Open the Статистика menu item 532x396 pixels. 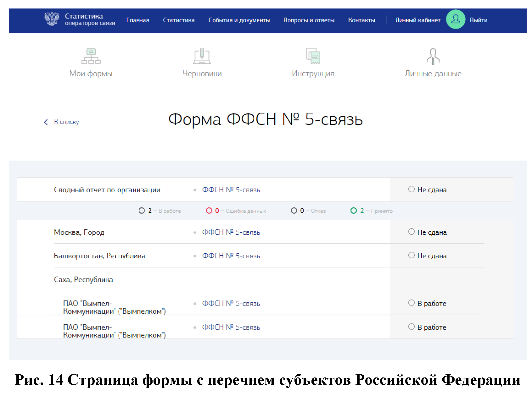(x=179, y=20)
